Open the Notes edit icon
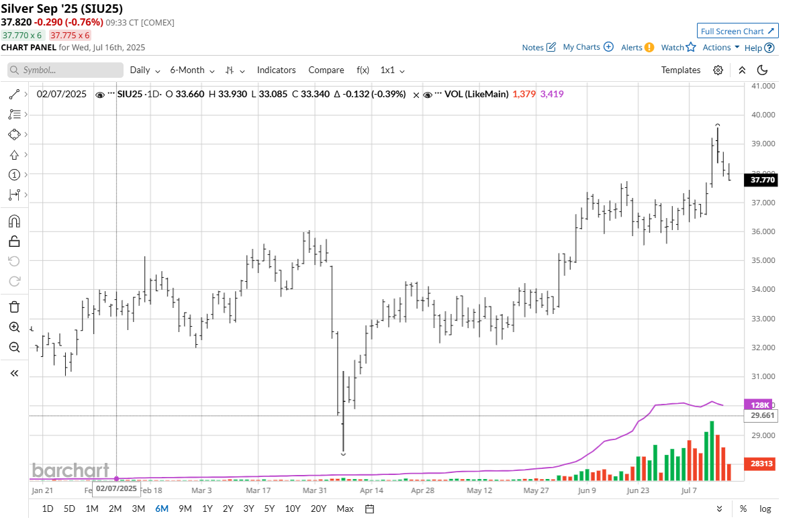This screenshot has width=797, height=532. [x=551, y=47]
